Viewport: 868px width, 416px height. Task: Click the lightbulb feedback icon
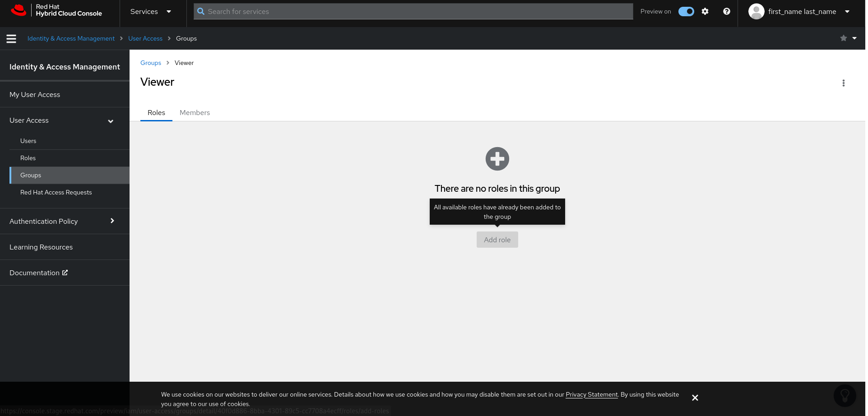point(845,396)
